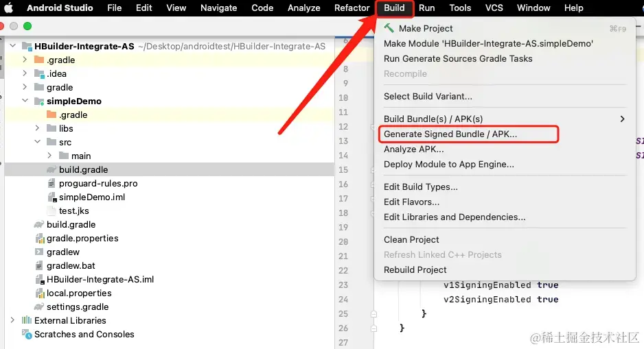
Task: Select local.properties file row
Action: (x=169, y=293)
